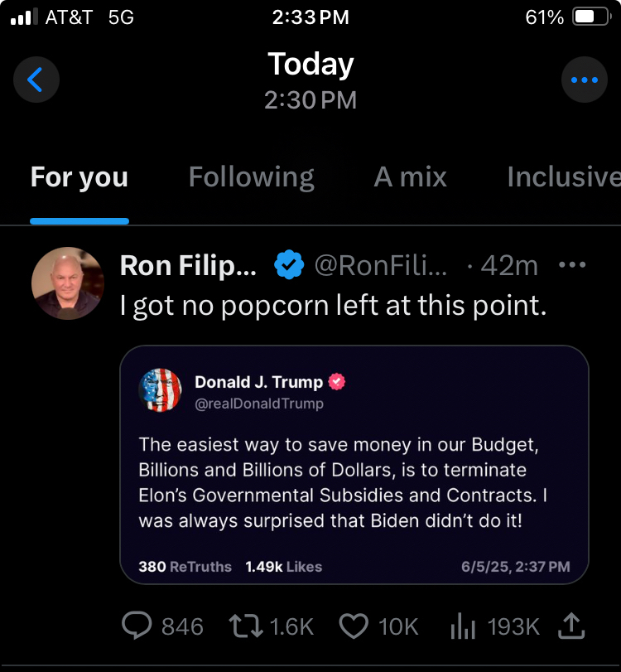View post analytics bar chart icon

[462, 627]
